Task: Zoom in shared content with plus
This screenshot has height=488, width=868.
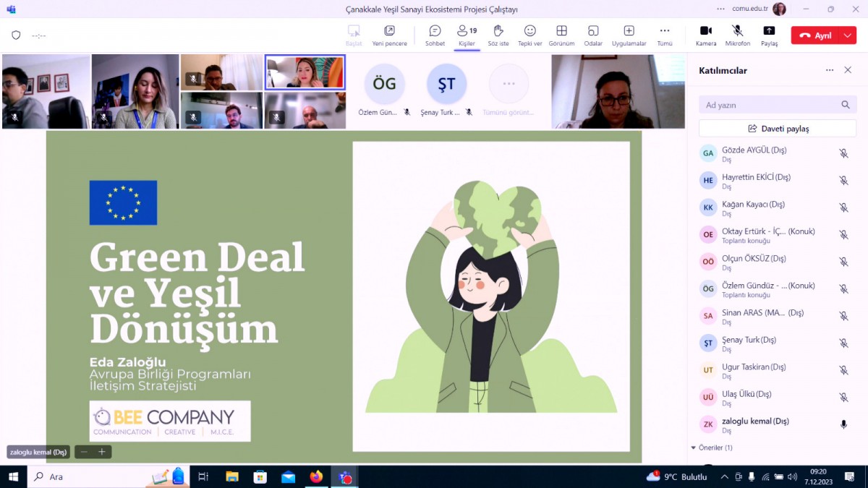Action: (x=102, y=452)
